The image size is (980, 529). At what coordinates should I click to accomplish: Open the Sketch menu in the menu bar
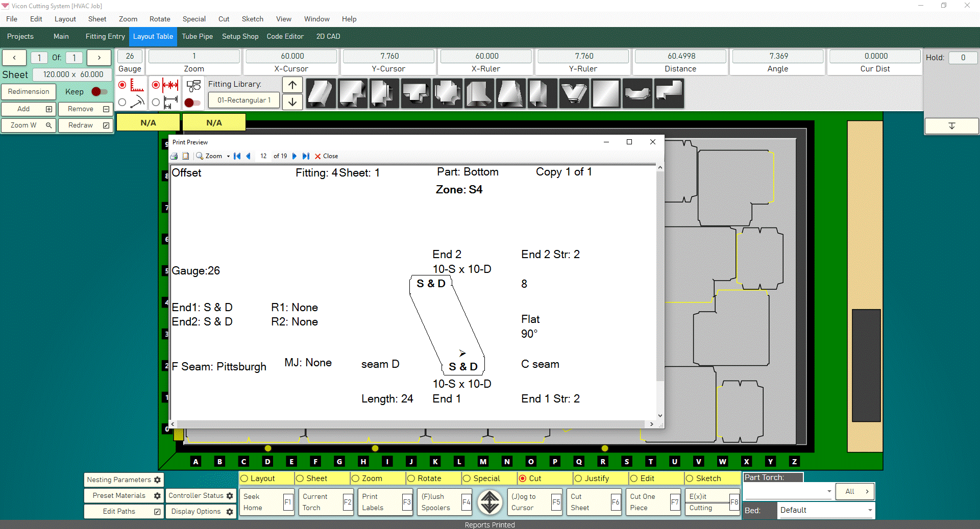point(252,19)
